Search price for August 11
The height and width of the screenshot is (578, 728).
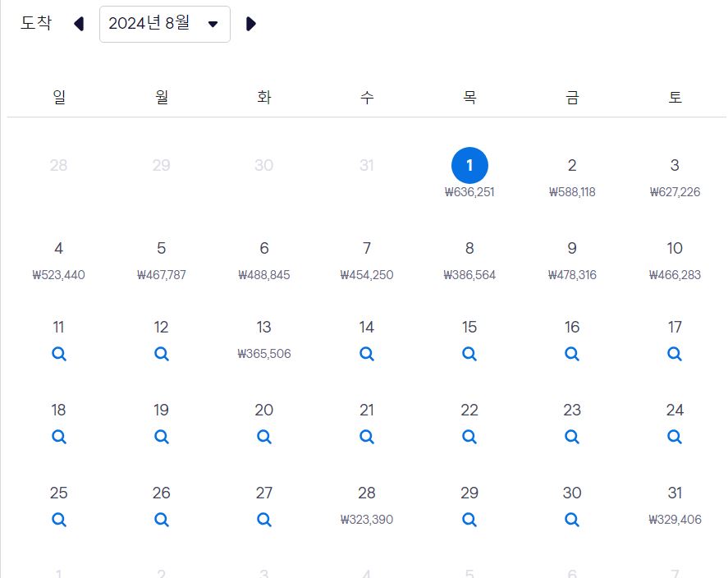tap(59, 354)
